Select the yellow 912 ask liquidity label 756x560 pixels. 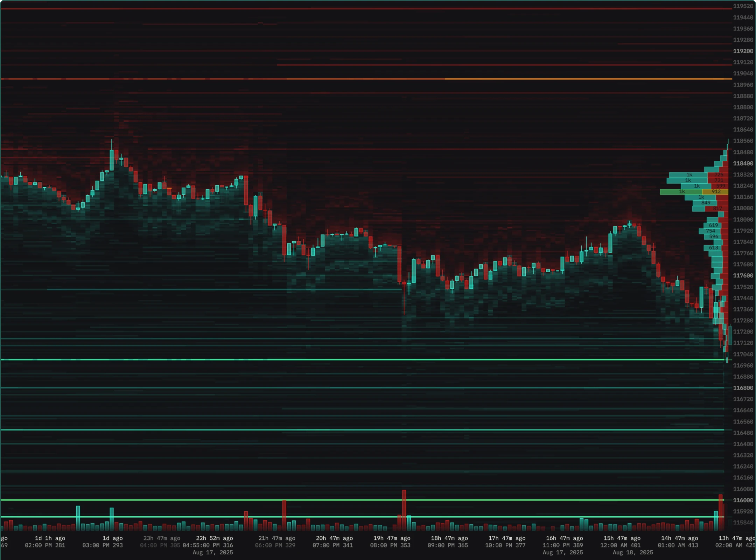pos(716,192)
